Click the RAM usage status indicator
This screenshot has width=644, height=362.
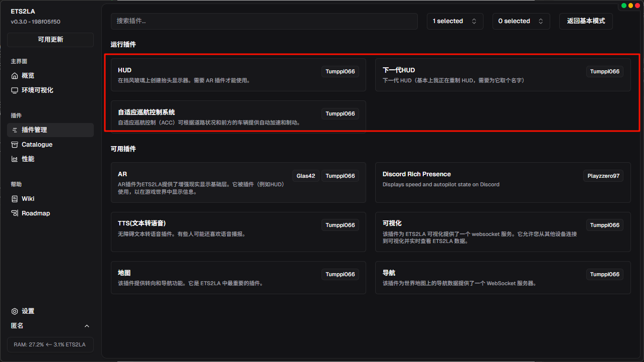click(50, 345)
